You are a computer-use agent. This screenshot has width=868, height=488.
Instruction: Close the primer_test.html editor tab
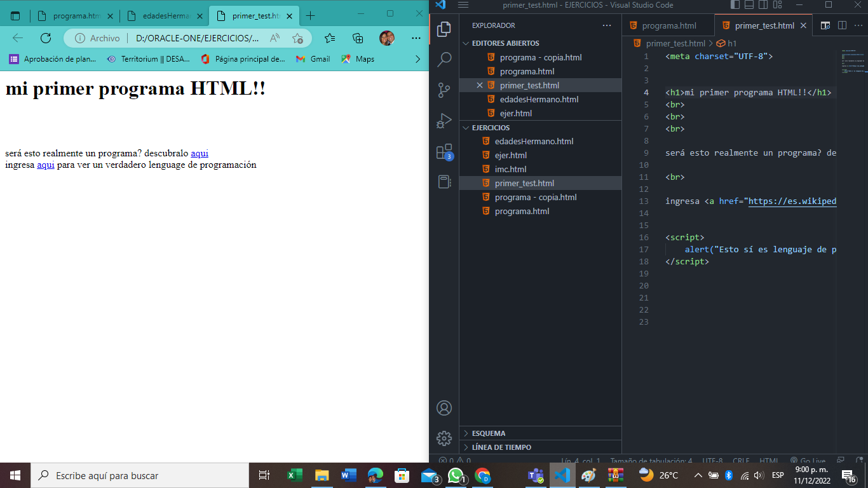click(x=803, y=26)
